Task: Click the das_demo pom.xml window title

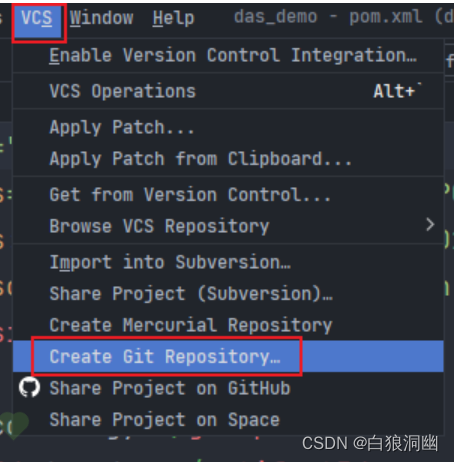Action: [343, 17]
